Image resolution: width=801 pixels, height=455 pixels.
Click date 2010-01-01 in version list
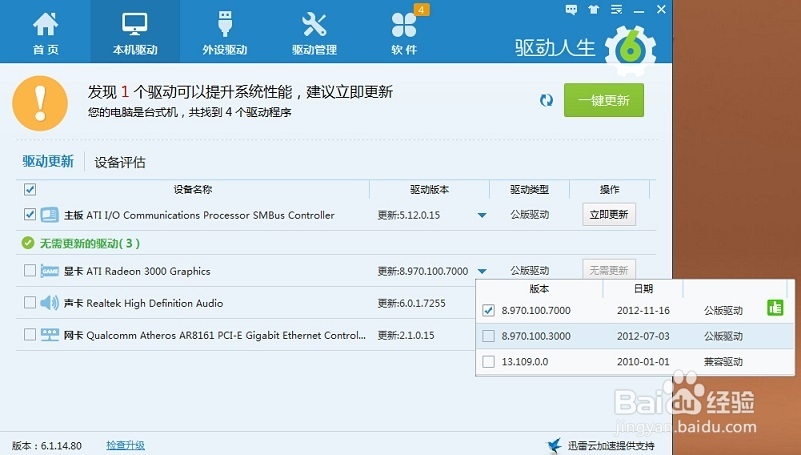click(x=643, y=362)
